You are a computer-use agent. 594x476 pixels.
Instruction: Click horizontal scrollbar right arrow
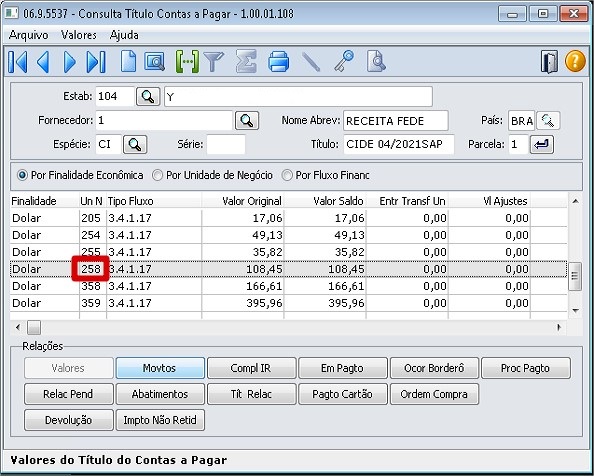tap(559, 328)
